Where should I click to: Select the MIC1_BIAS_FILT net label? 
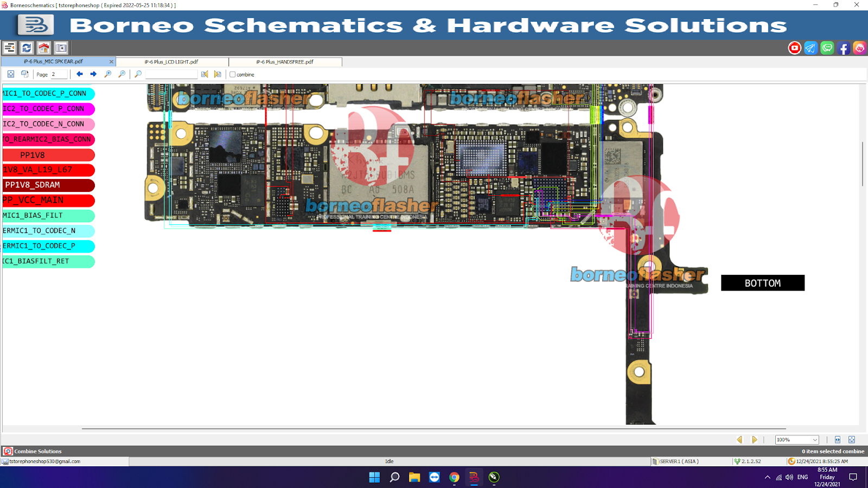(48, 215)
